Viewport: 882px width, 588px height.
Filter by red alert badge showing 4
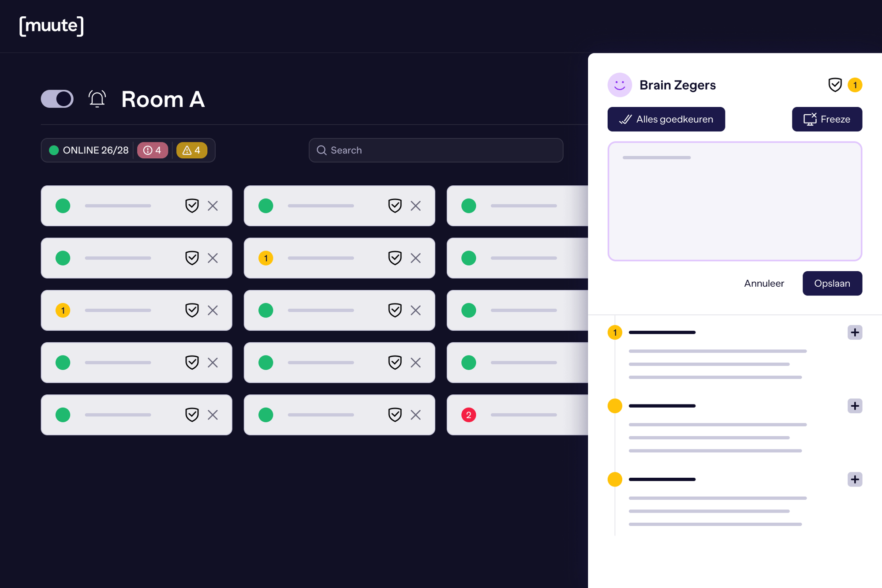(153, 150)
